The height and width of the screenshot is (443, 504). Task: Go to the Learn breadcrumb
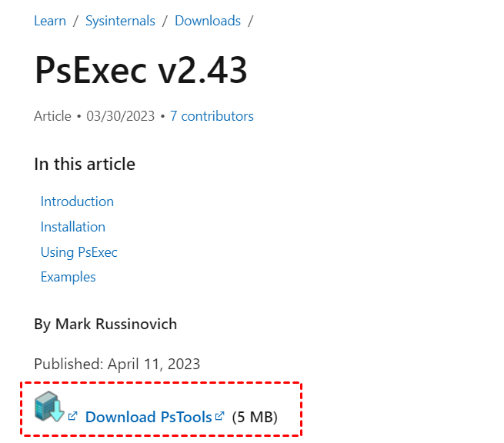click(x=50, y=21)
